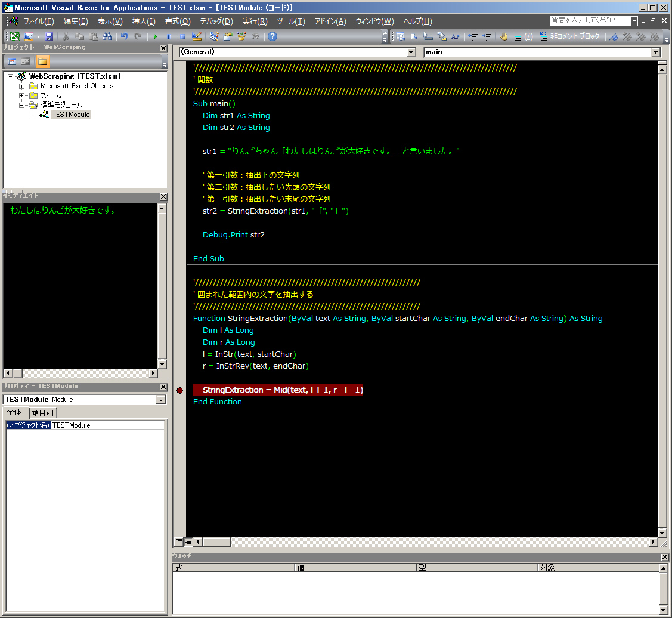672x618 pixels.
Task: Pause execution using the Break icon
Action: pyautogui.click(x=169, y=36)
